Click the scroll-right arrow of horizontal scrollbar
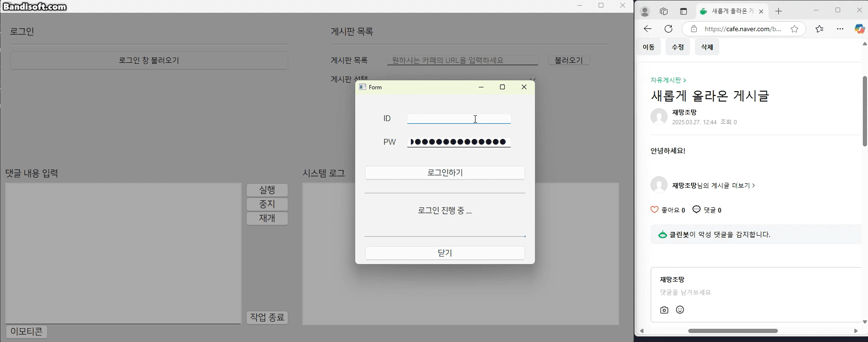Viewport: 868px width, 342px height. [856, 331]
